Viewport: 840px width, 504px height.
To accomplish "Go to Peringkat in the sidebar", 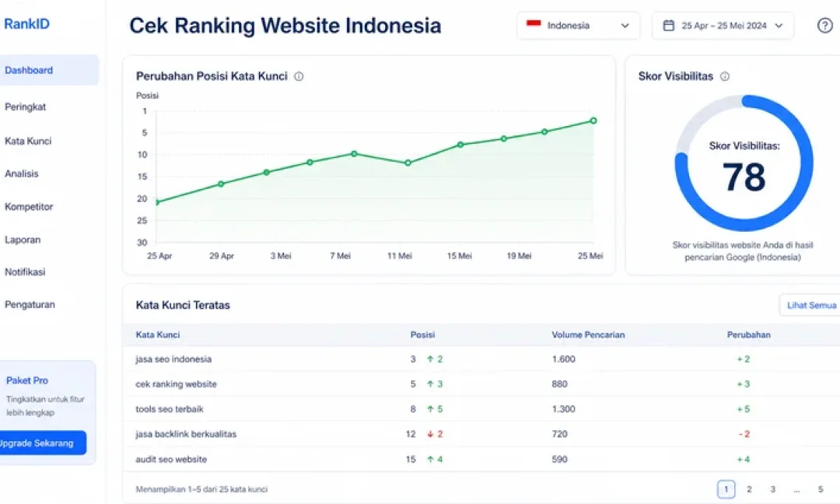I will click(25, 107).
